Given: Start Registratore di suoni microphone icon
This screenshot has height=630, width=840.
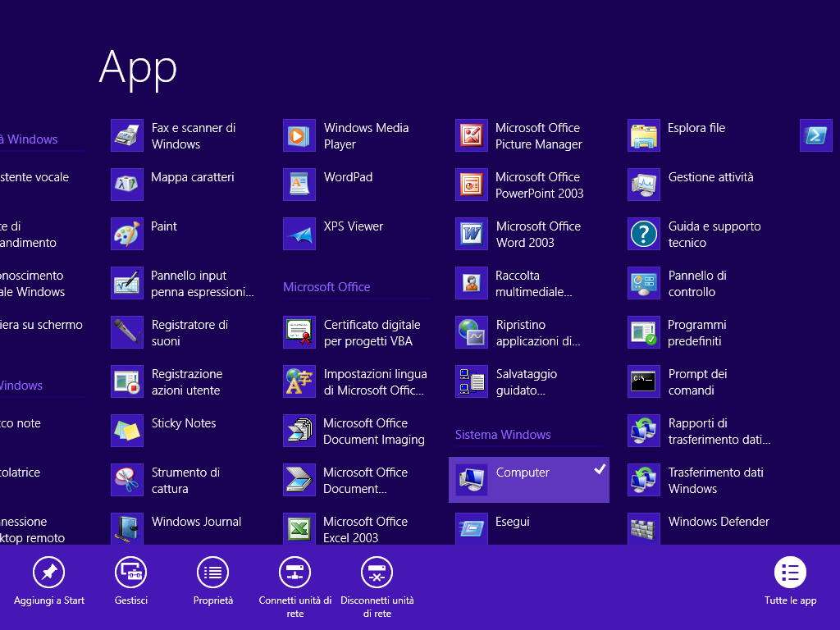Looking at the screenshot, I should [127, 333].
